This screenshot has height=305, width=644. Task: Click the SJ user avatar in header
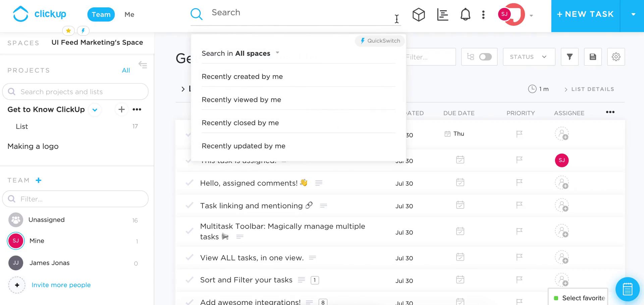pos(504,14)
